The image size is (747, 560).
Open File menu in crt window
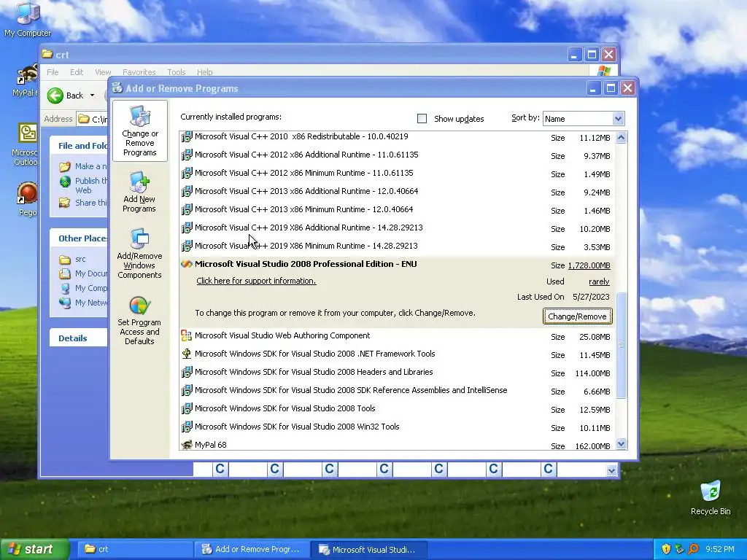[53, 72]
